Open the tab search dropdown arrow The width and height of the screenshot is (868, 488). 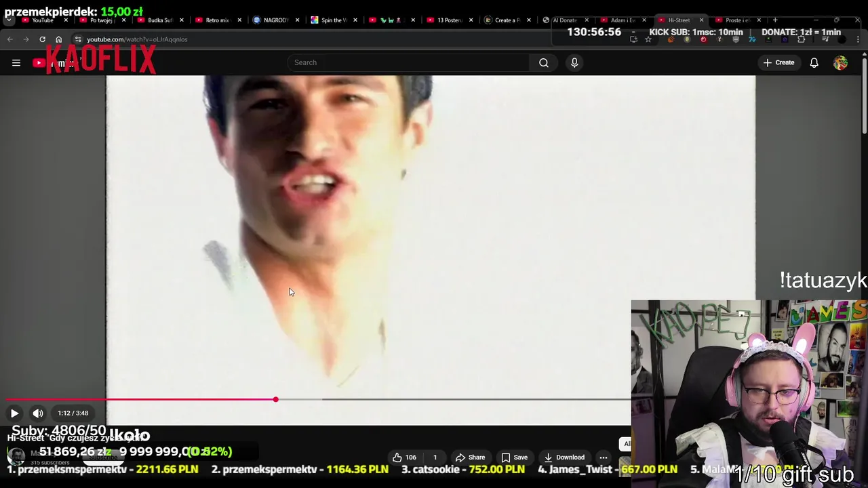tap(9, 20)
